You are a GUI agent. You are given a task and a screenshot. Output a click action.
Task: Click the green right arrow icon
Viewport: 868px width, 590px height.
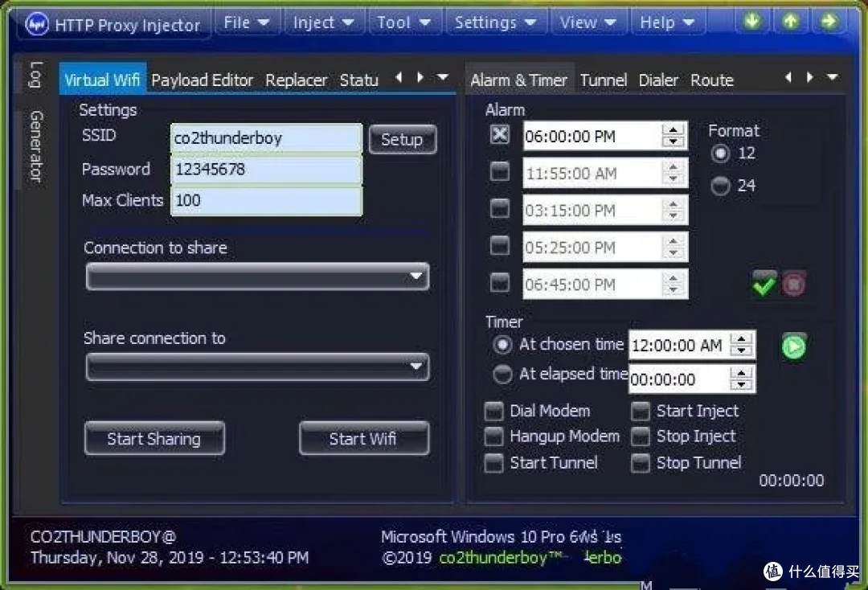coord(829,21)
